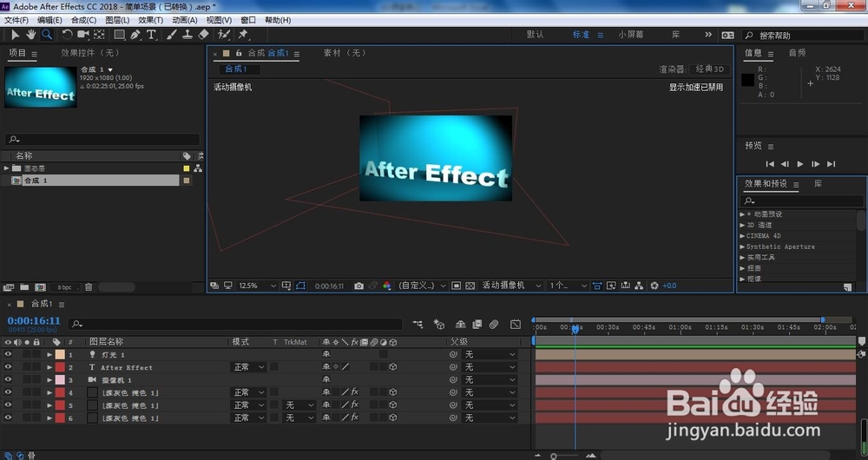Switch to the 音频 panel tab
The height and width of the screenshot is (460, 868).
tap(797, 53)
